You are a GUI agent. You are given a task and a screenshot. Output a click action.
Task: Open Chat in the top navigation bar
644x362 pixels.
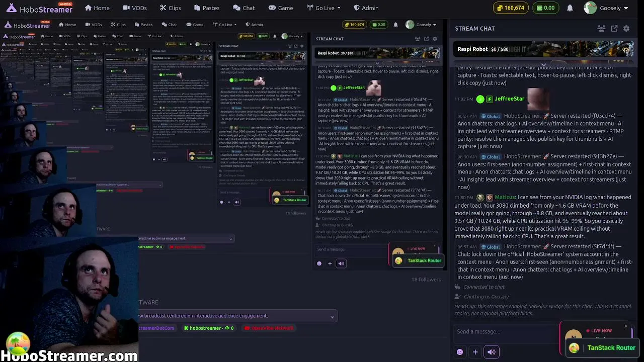click(x=244, y=8)
